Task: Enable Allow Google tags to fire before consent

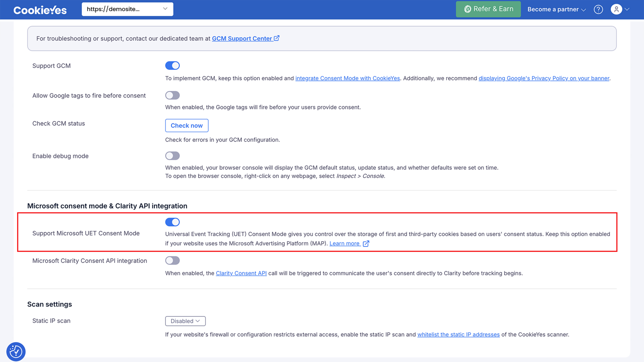Action: [172, 95]
